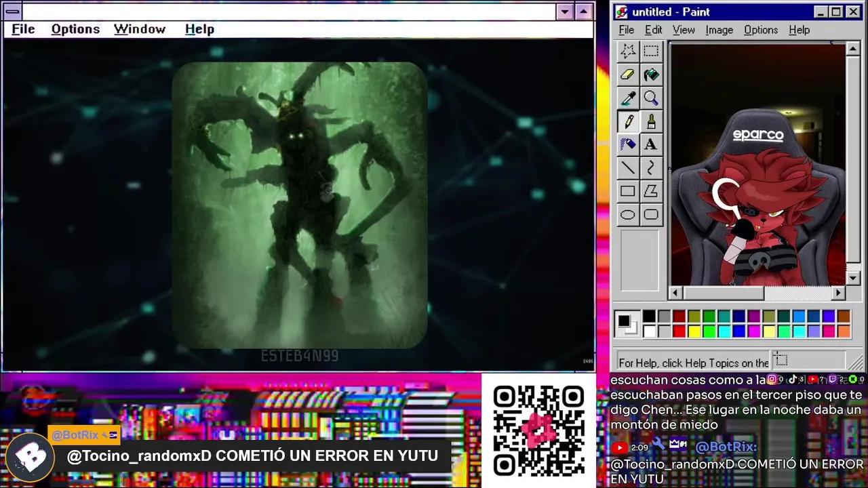The height and width of the screenshot is (488, 868).
Task: Select the Magnifier tool in Paint
Action: tap(651, 98)
